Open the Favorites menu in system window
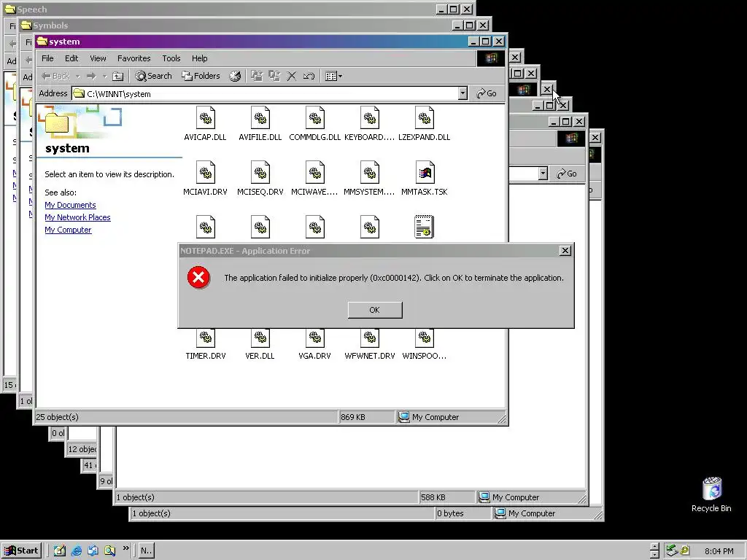The height and width of the screenshot is (560, 747). [x=134, y=58]
